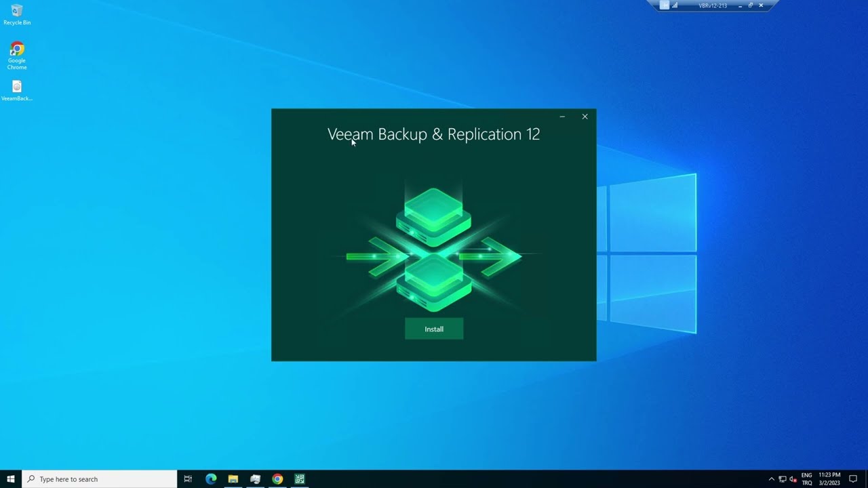Image resolution: width=868 pixels, height=488 pixels.
Task: Close the VBRv12-213 remote session
Action: click(761, 5)
